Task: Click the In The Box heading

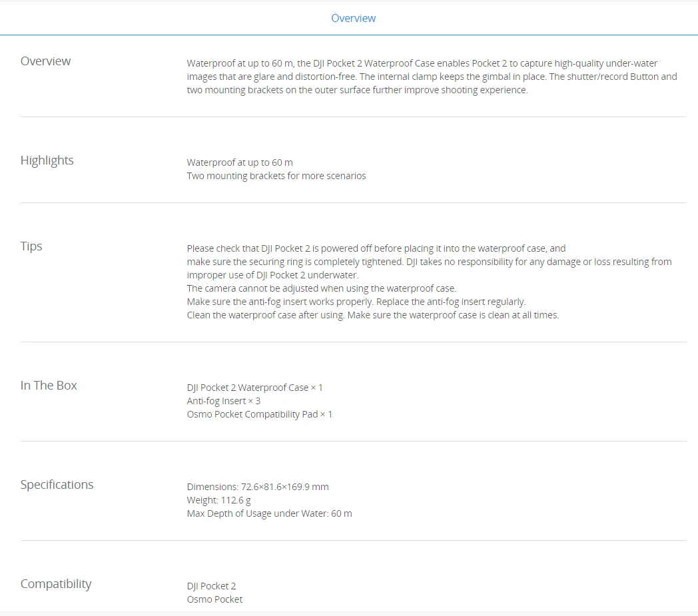Action: pyautogui.click(x=49, y=386)
